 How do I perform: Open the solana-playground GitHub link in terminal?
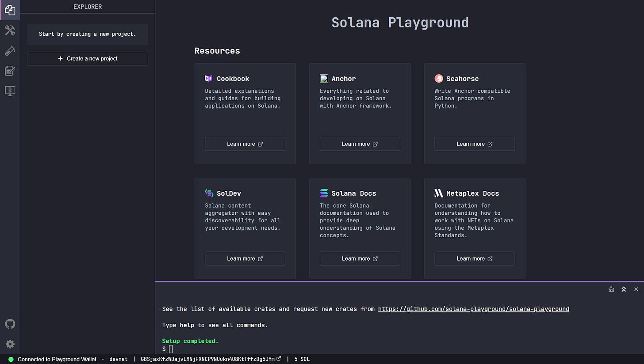[x=474, y=309]
